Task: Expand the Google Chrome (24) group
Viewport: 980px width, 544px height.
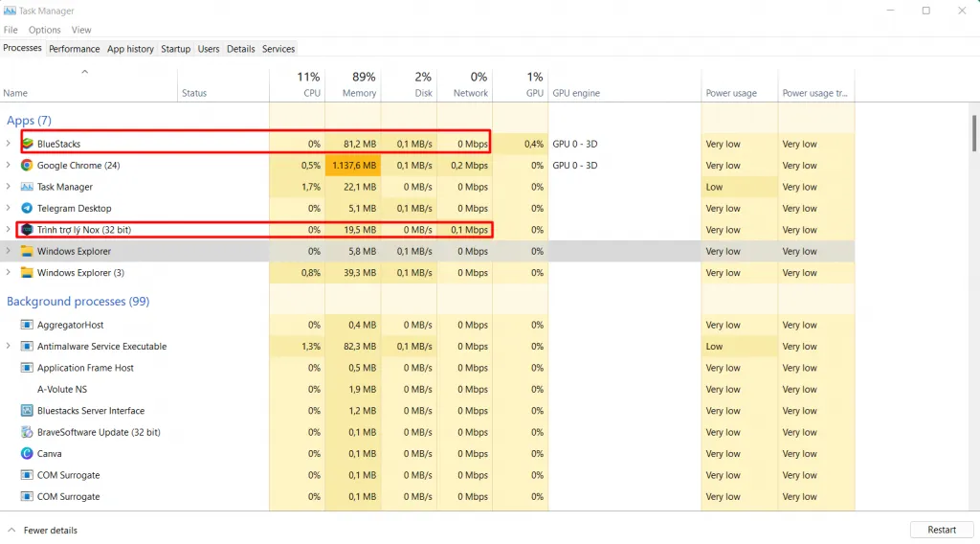Action: [8, 165]
